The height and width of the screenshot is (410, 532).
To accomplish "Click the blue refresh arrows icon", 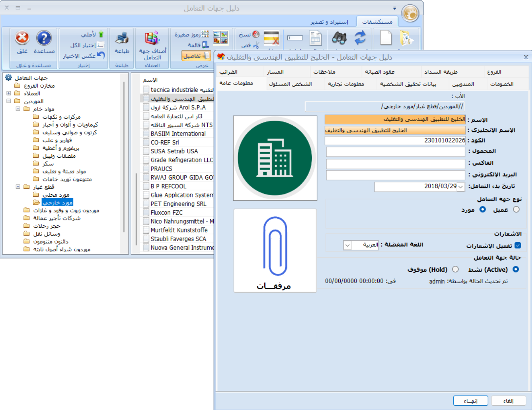I will pyautogui.click(x=360, y=38).
